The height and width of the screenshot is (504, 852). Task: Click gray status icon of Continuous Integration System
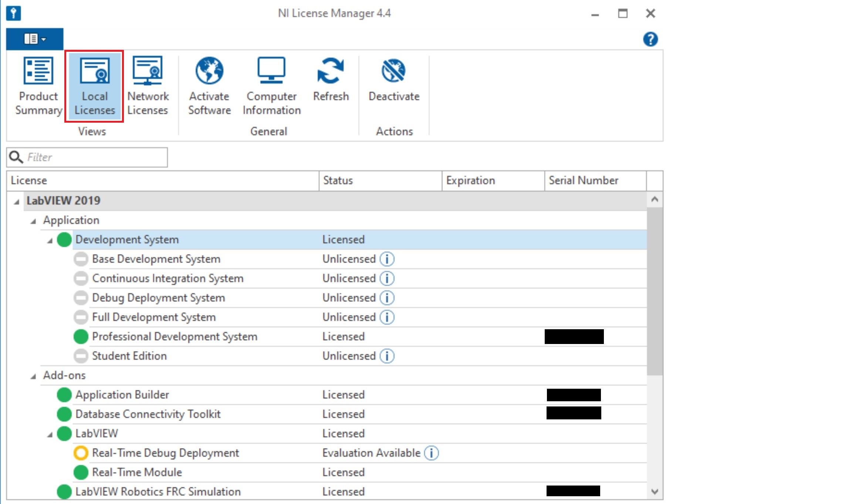point(81,278)
